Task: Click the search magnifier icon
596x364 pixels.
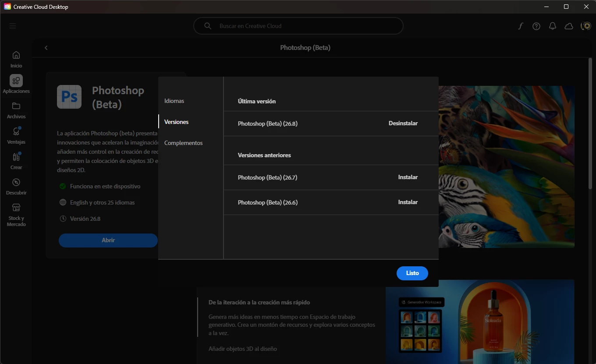Action: [x=208, y=26]
